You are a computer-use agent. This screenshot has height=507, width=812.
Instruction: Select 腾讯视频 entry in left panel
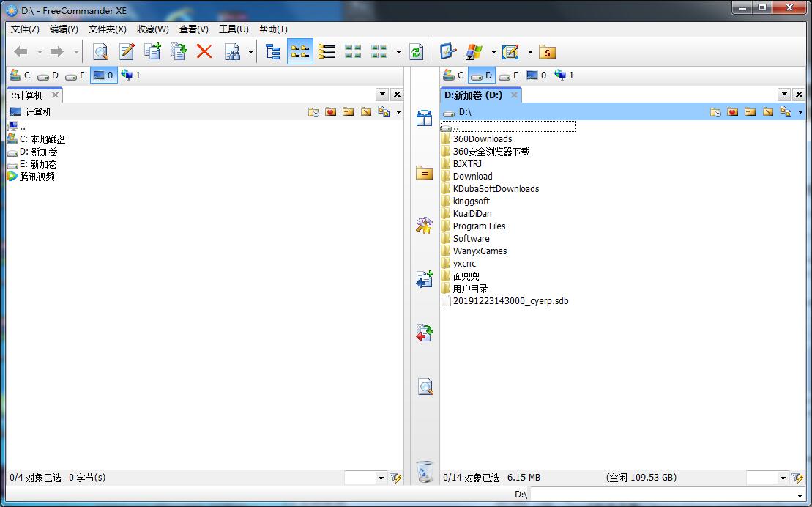[31, 177]
